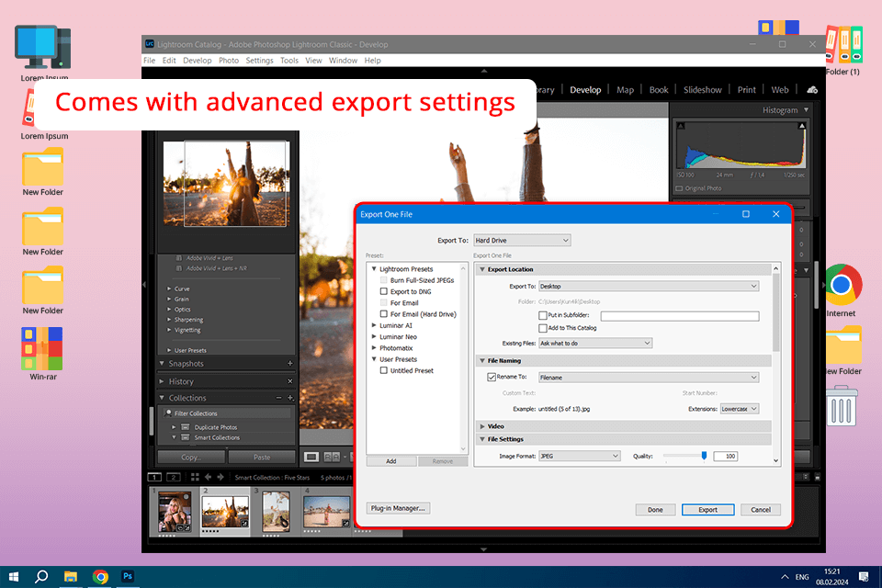The image size is (882, 588).
Task: Open Export To Desktop location dropdown
Action: [649, 287]
